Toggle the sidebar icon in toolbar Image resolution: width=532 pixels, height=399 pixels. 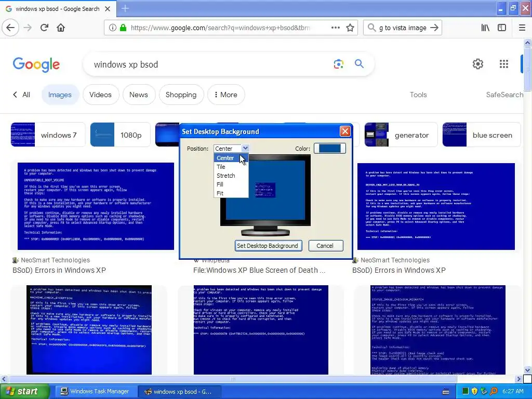pyautogui.click(x=502, y=28)
